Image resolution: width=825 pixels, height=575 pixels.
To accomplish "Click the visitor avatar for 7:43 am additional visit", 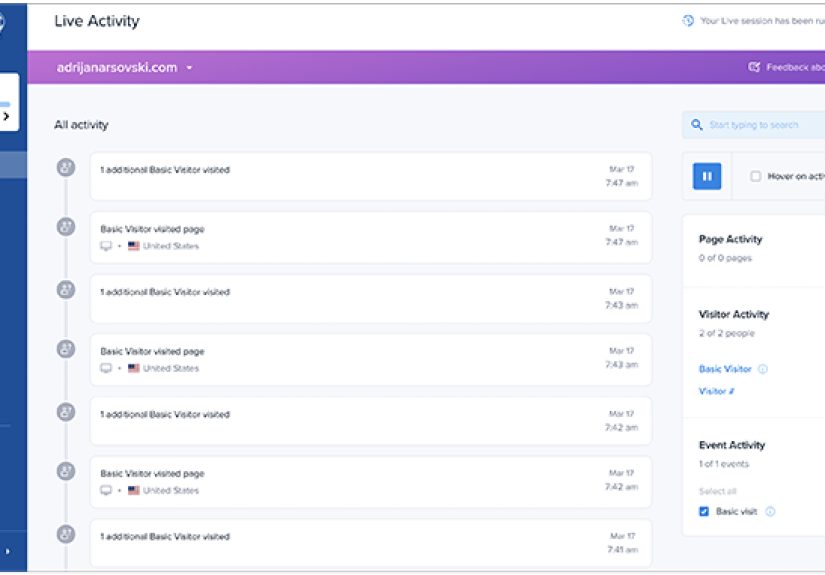I will point(66,289).
